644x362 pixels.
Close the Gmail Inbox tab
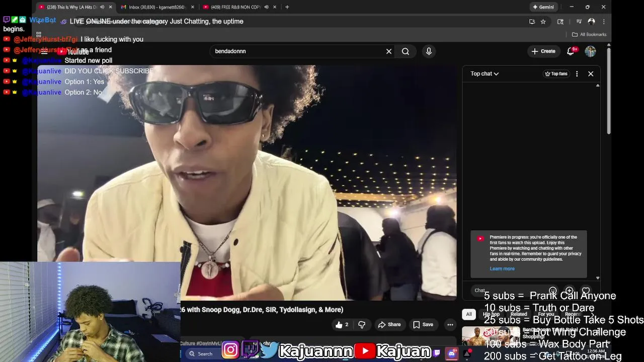pyautogui.click(x=192, y=7)
